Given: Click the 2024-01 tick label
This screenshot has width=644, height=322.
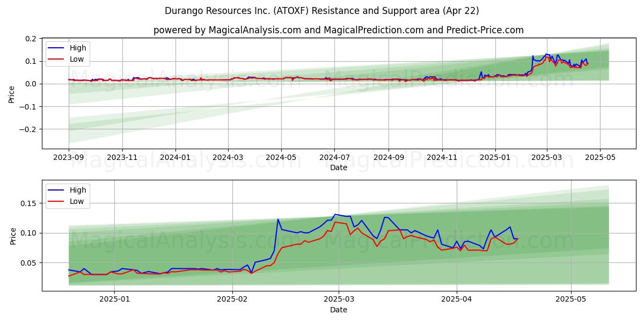Looking at the screenshot, I should (x=175, y=157).
